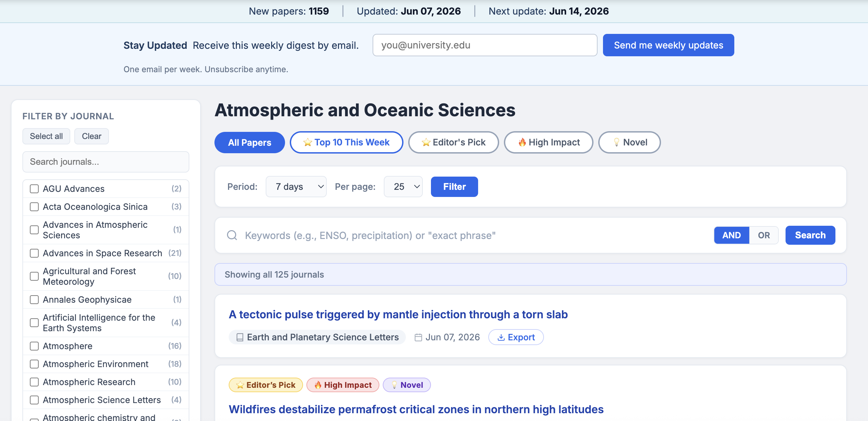Click New papers: 1159 counter
The height and width of the screenshot is (421, 868).
(x=289, y=11)
